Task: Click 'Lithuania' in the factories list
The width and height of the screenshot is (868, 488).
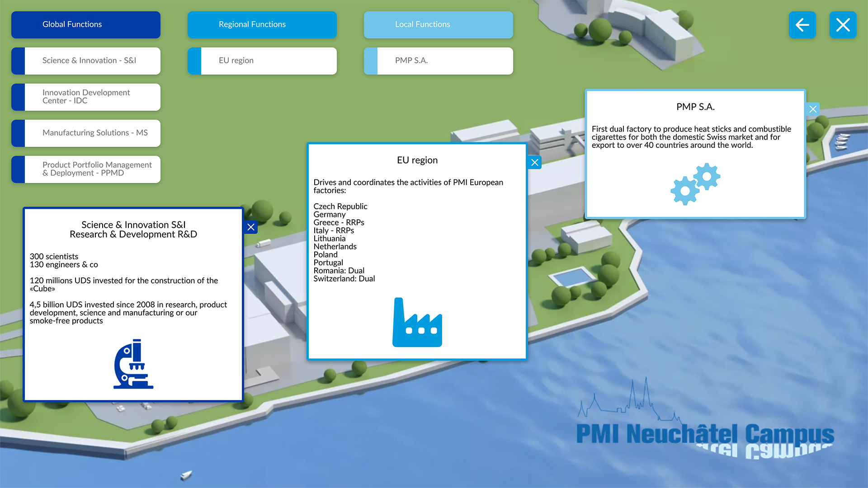Action: point(330,239)
